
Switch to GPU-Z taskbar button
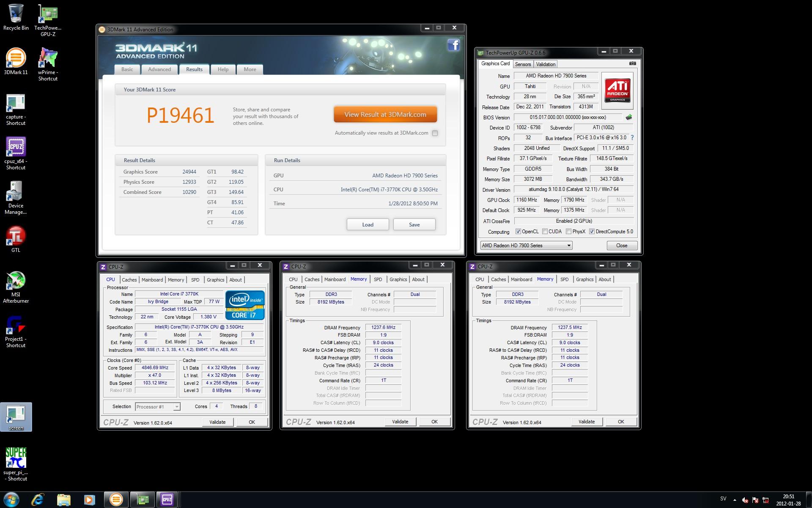pyautogui.click(x=143, y=500)
